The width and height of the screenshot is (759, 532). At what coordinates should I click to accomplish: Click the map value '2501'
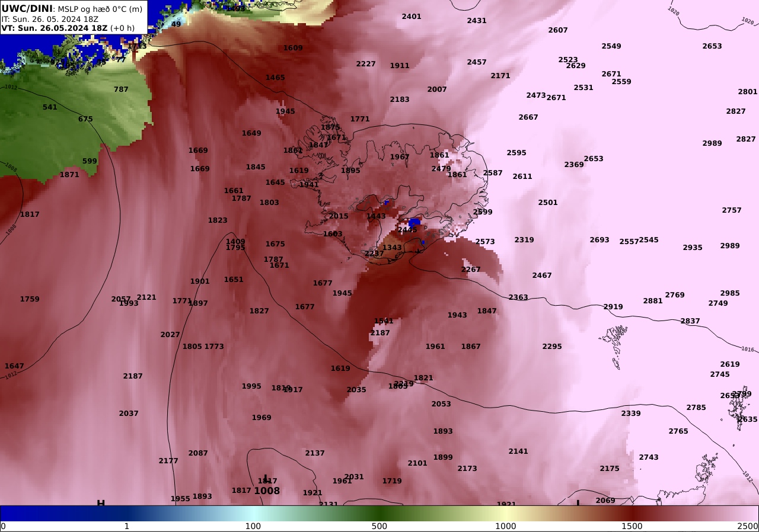(x=548, y=203)
